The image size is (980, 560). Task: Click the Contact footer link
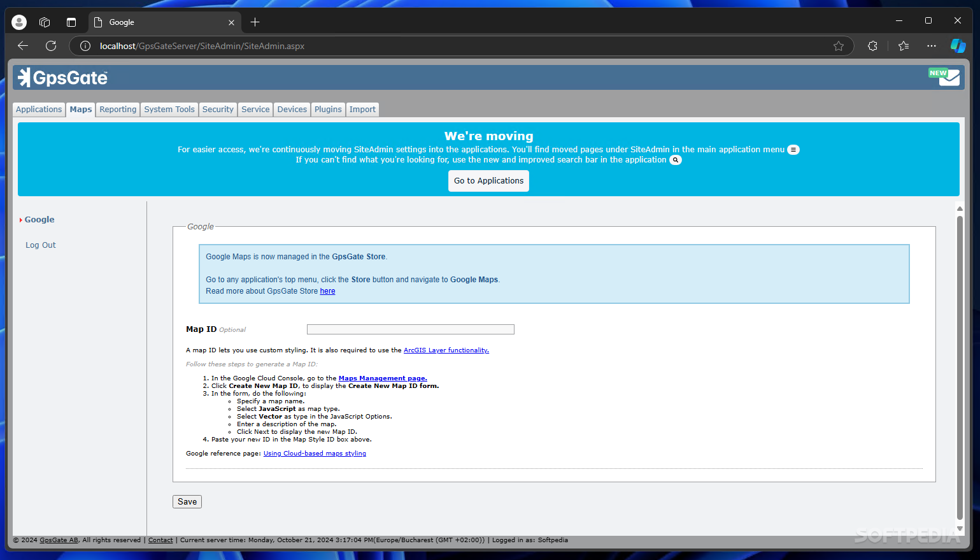(160, 540)
